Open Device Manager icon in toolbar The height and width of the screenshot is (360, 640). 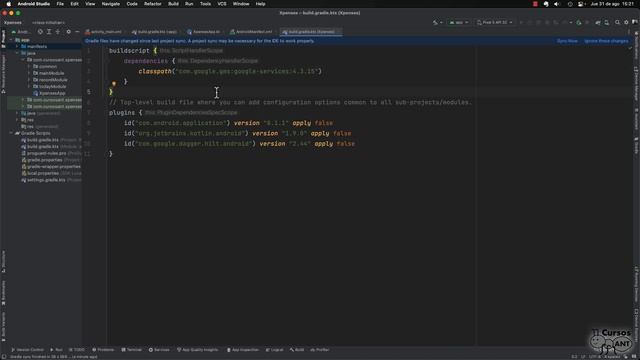[607, 22]
